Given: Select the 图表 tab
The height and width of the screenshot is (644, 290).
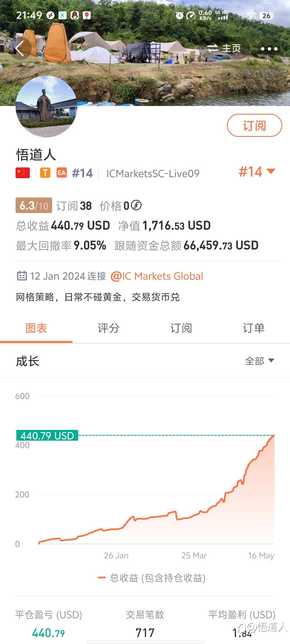Looking at the screenshot, I should (36, 328).
